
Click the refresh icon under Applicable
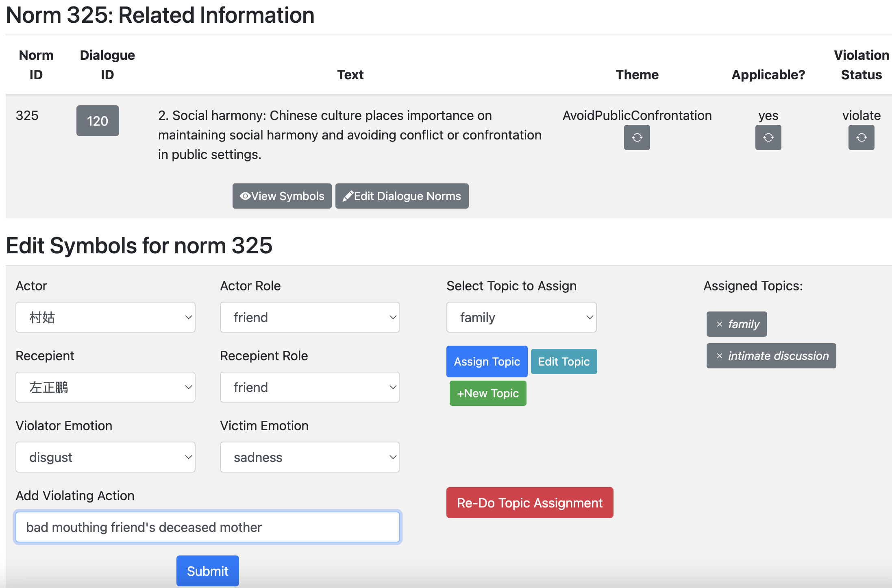click(x=768, y=138)
